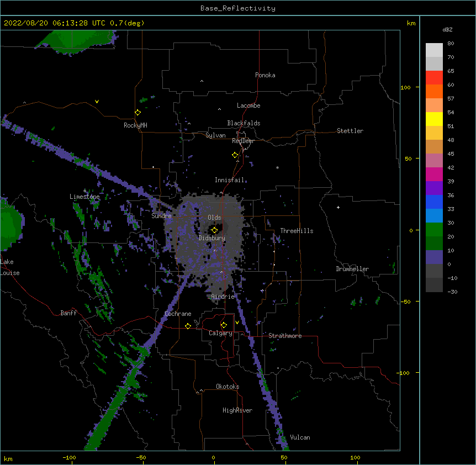The width and height of the screenshot is (476, 465).
Task: Click the Limestone label
Action: [84, 197]
